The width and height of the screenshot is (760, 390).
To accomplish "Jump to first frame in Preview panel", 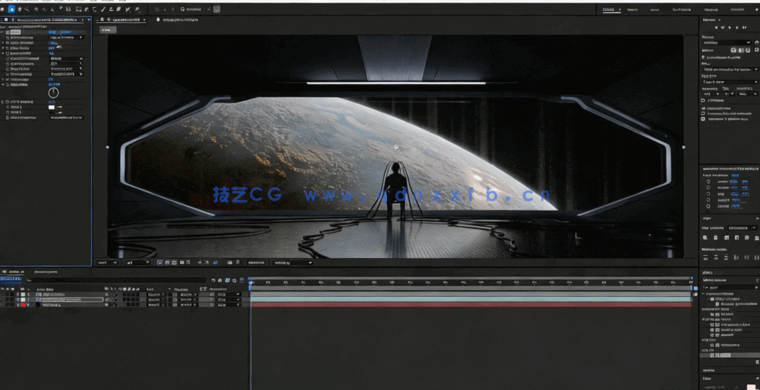I will coord(716,28).
